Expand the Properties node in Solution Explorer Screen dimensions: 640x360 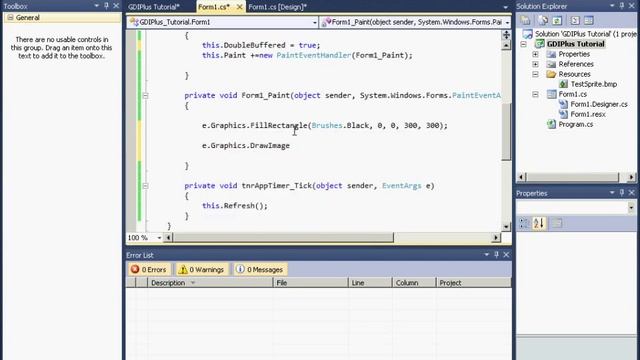[x=535, y=54]
